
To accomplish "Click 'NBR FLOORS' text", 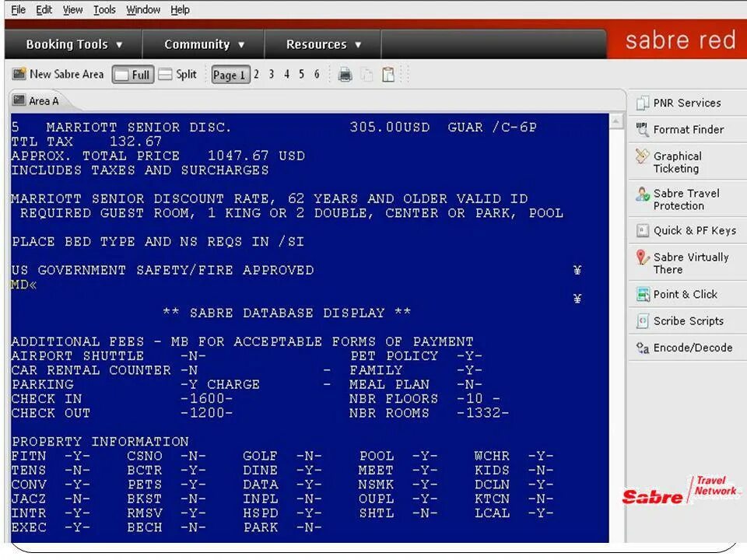I will pyautogui.click(x=394, y=398).
